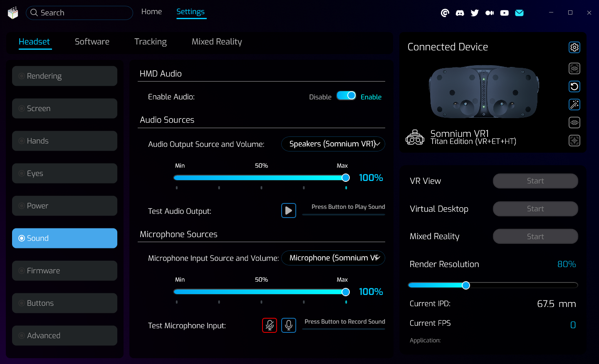Click the muted microphone red icon
The image size is (599, 364).
[270, 325]
